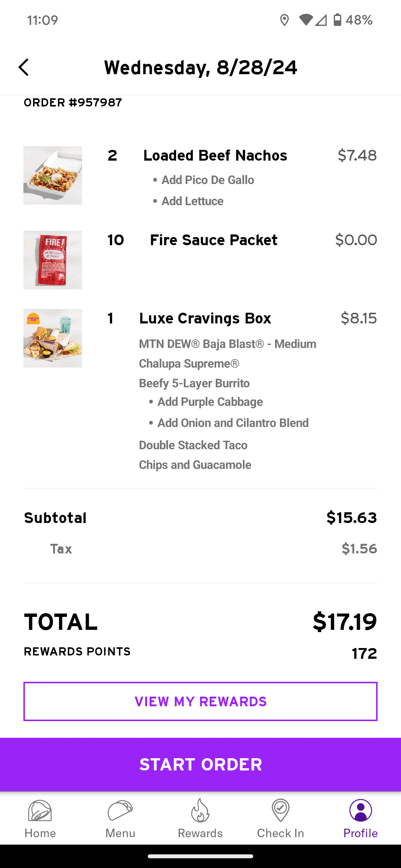The width and height of the screenshot is (401, 868).
Task: Tap the Luxe Cravings Box photo
Action: 53,338
